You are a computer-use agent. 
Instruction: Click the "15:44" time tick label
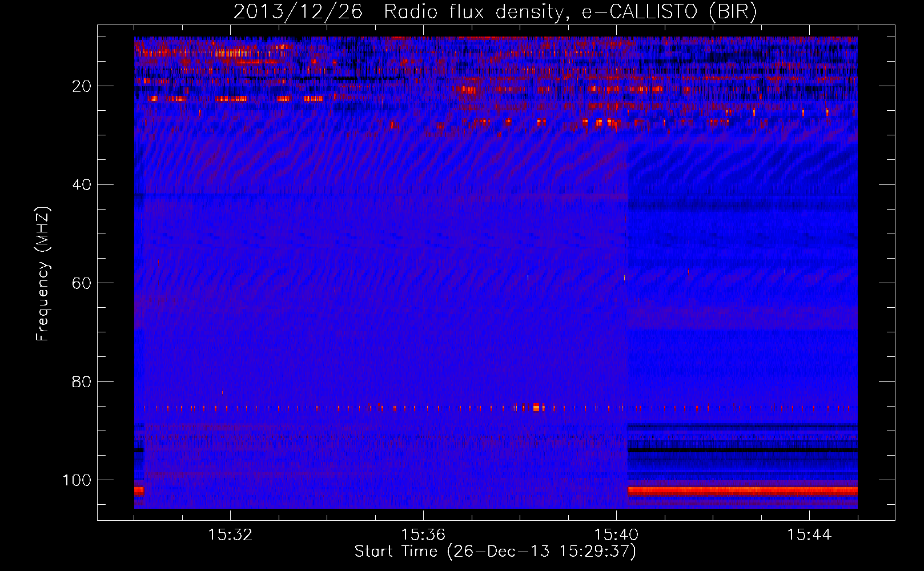[809, 534]
